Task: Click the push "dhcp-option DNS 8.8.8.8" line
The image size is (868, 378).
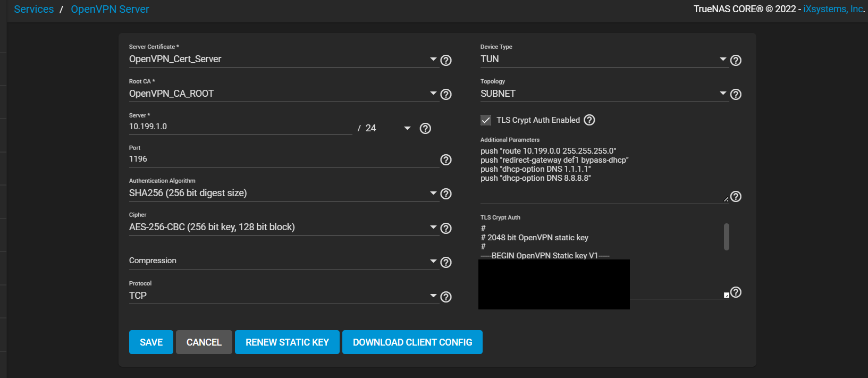Action: 536,178
